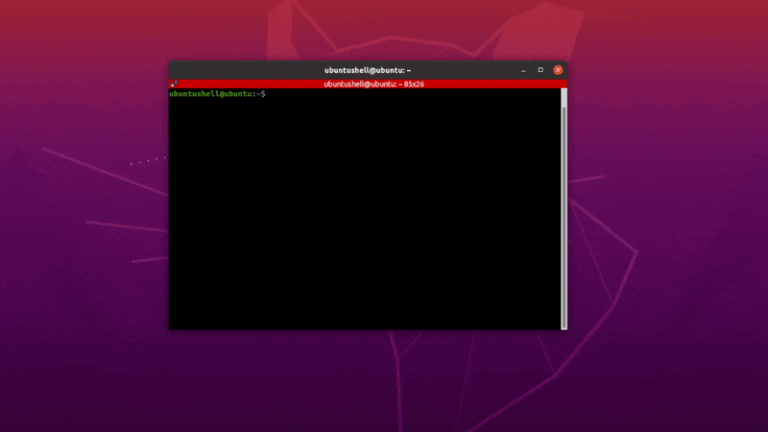768x432 pixels.
Task: Minimize the terminal window
Action: pyautogui.click(x=524, y=70)
